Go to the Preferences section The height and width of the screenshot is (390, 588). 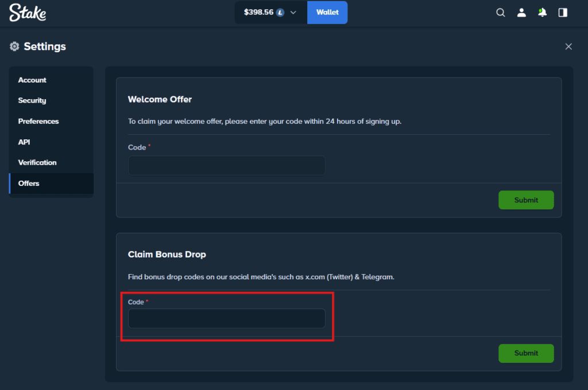(x=38, y=121)
